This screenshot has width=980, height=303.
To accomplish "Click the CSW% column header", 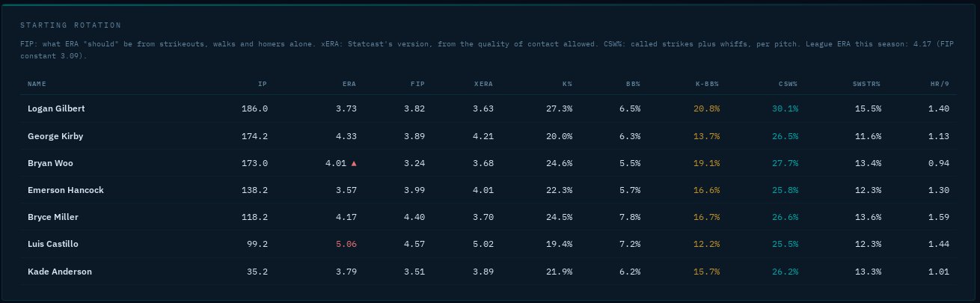I will tap(788, 84).
